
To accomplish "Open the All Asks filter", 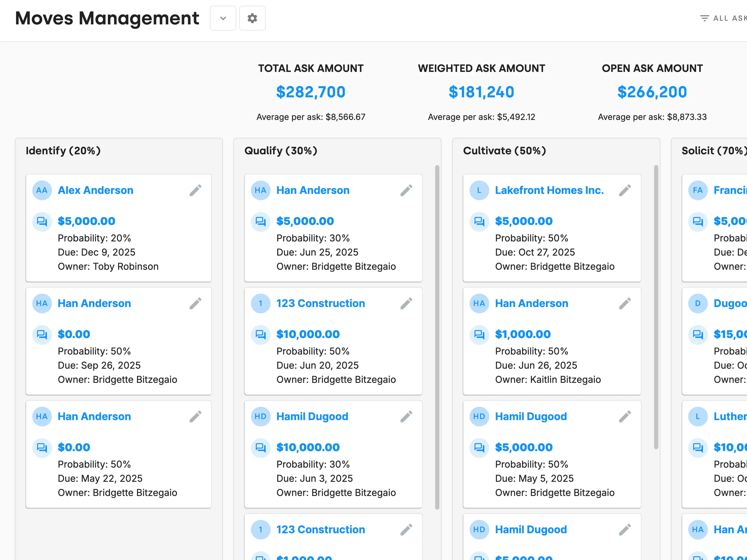I will 724,18.
